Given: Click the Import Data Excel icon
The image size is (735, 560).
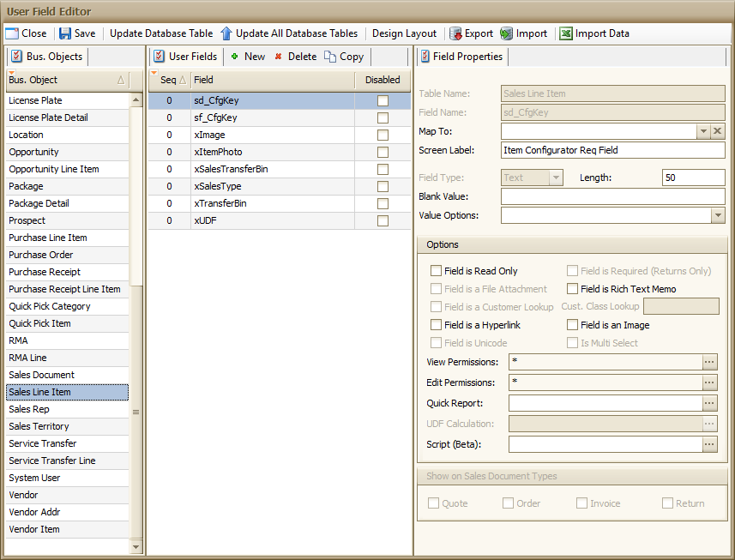Looking at the screenshot, I should [x=566, y=33].
